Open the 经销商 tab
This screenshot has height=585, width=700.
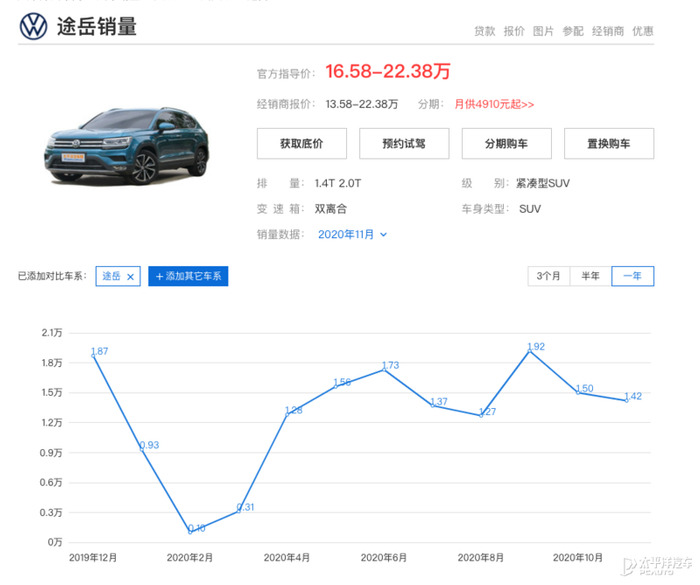pyautogui.click(x=607, y=31)
